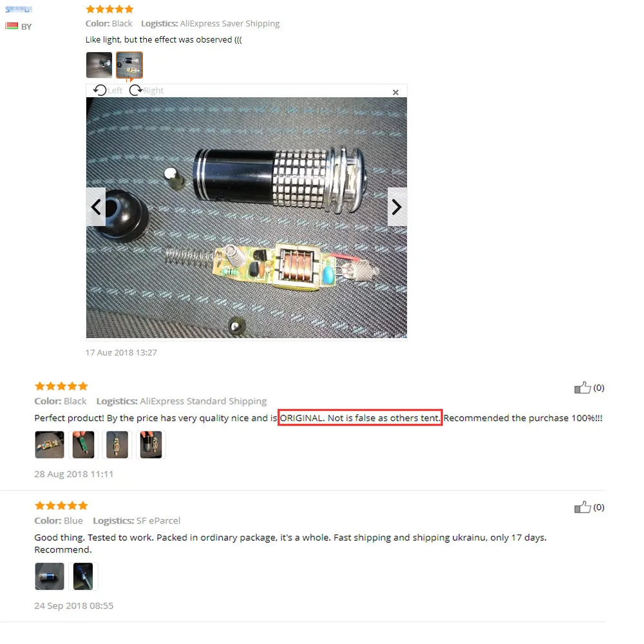Rotate the review photo right
Viewport: 644px width, 644px height.
146,90
